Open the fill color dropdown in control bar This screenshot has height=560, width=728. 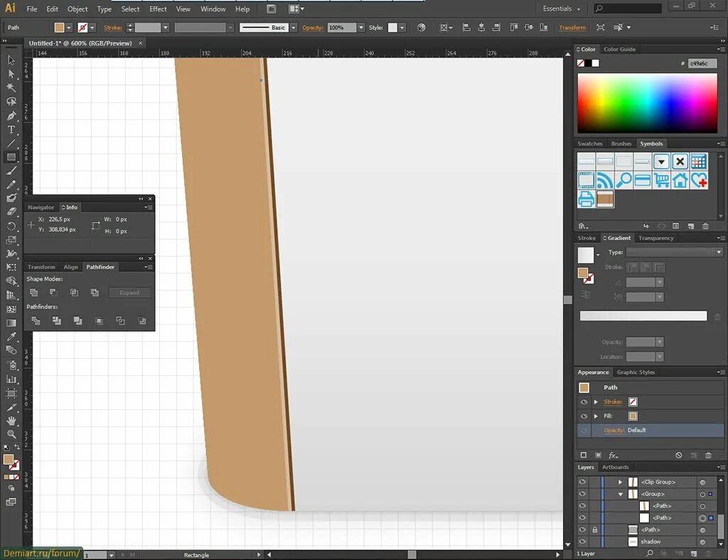coord(69,28)
